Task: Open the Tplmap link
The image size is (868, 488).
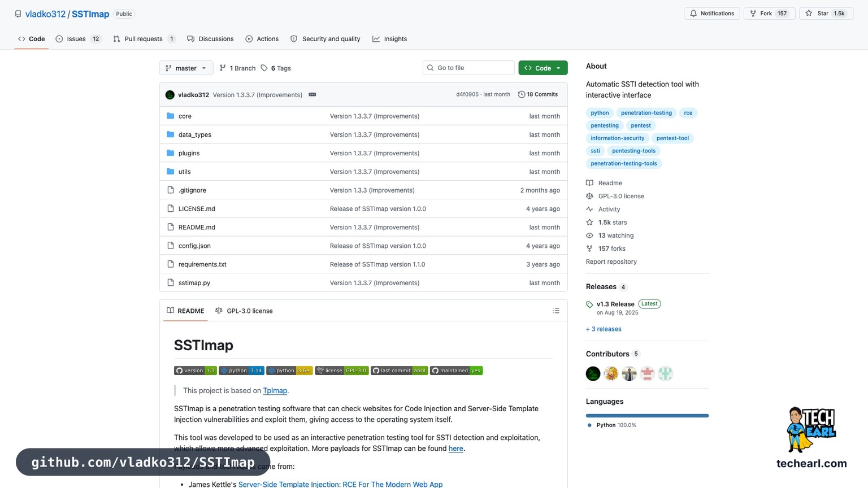Action: (275, 391)
